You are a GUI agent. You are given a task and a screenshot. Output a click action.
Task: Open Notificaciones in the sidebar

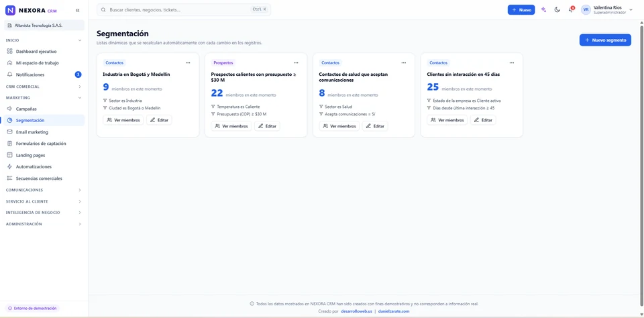44,74
